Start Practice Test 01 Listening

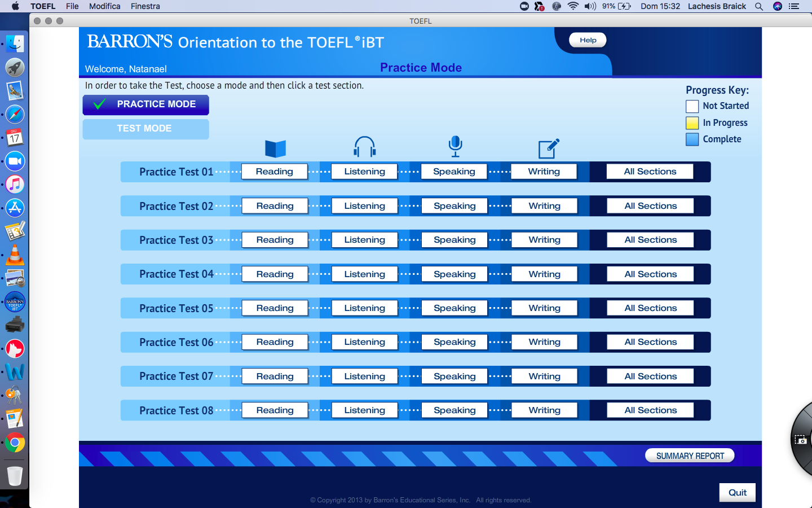point(364,172)
